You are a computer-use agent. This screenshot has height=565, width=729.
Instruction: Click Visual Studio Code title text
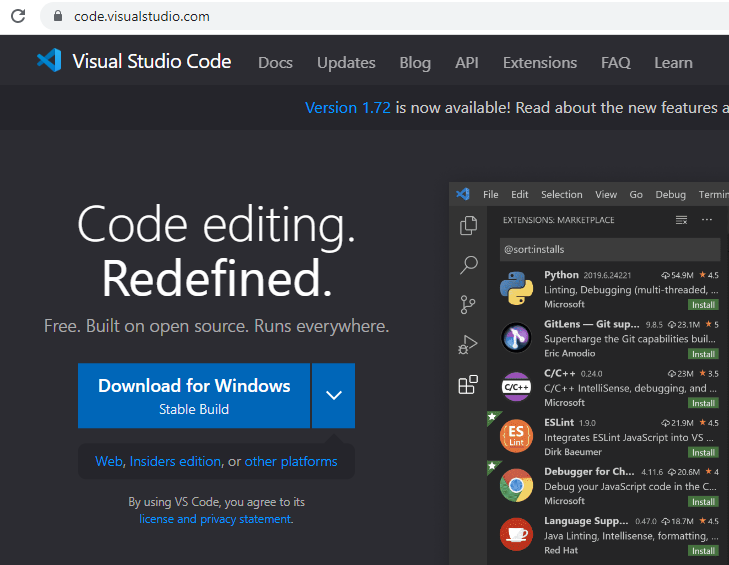tap(152, 61)
